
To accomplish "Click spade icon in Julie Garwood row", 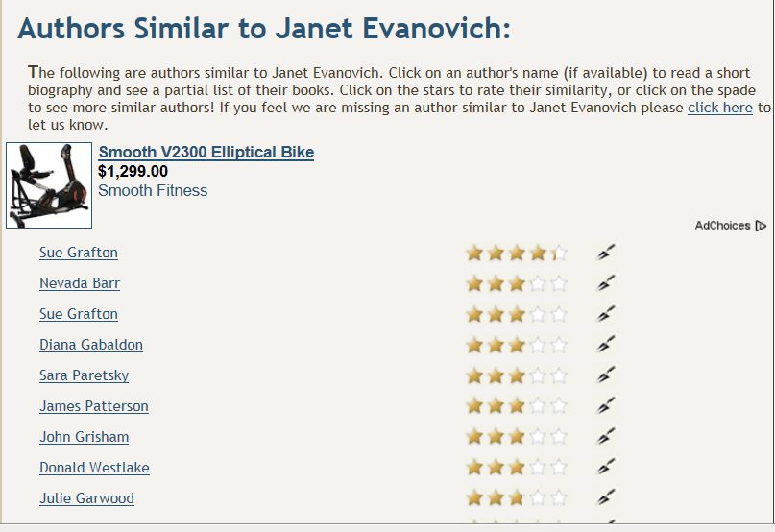I will pyautogui.click(x=605, y=498).
